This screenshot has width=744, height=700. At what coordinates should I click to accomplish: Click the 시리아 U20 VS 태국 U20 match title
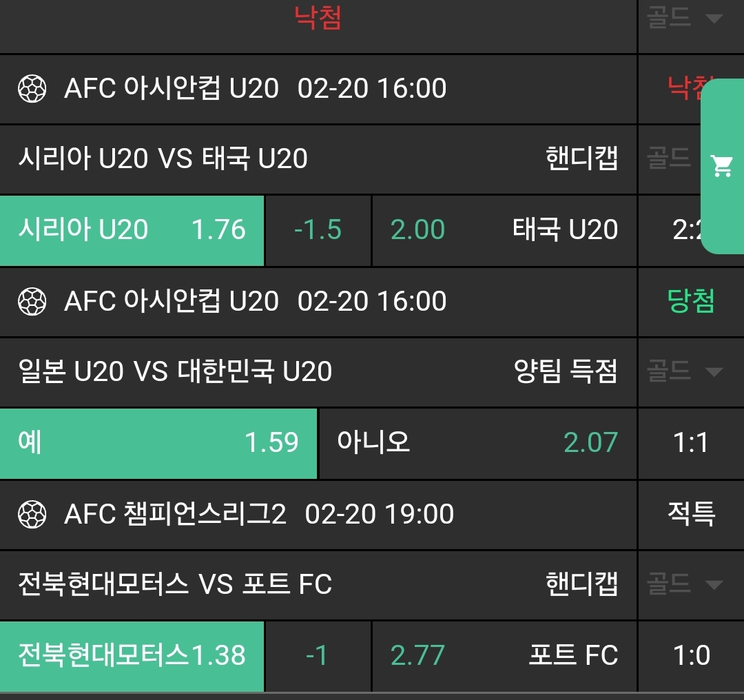pos(163,159)
